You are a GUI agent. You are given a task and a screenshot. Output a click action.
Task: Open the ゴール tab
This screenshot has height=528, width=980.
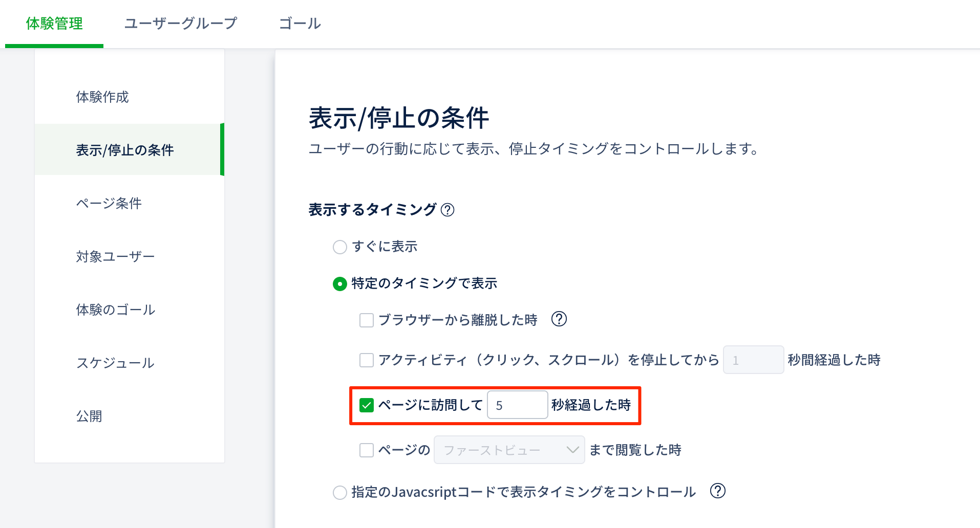(x=300, y=24)
